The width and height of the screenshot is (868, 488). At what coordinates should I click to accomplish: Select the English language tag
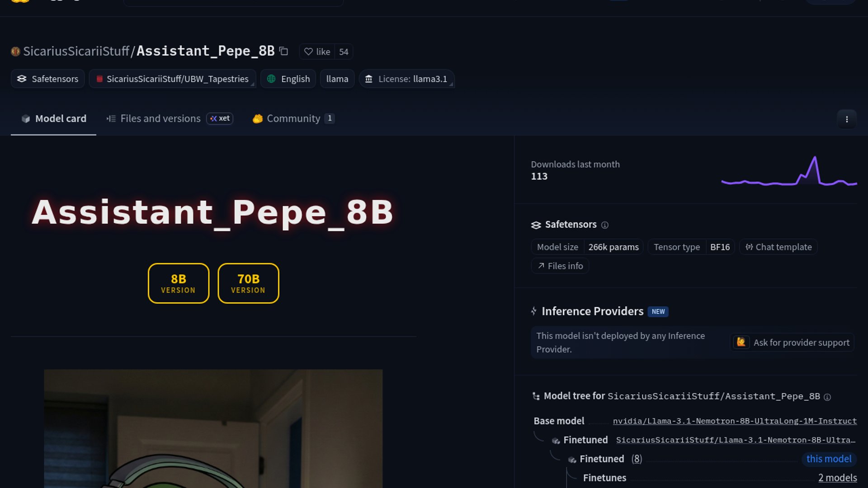click(x=288, y=79)
